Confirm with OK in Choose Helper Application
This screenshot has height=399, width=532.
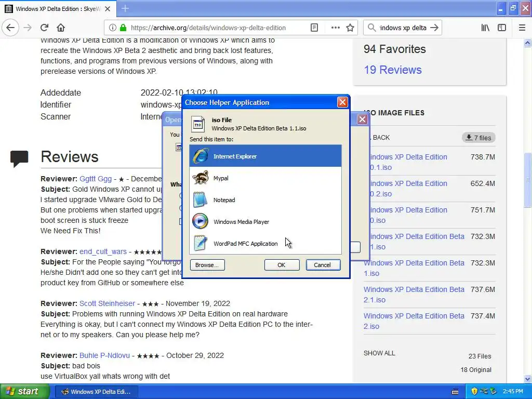click(282, 265)
